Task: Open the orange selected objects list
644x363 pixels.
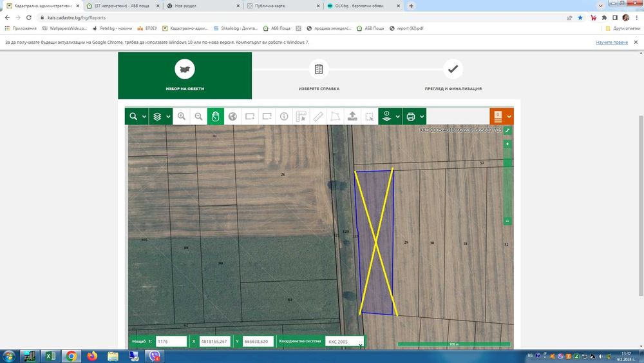Action: [498, 117]
